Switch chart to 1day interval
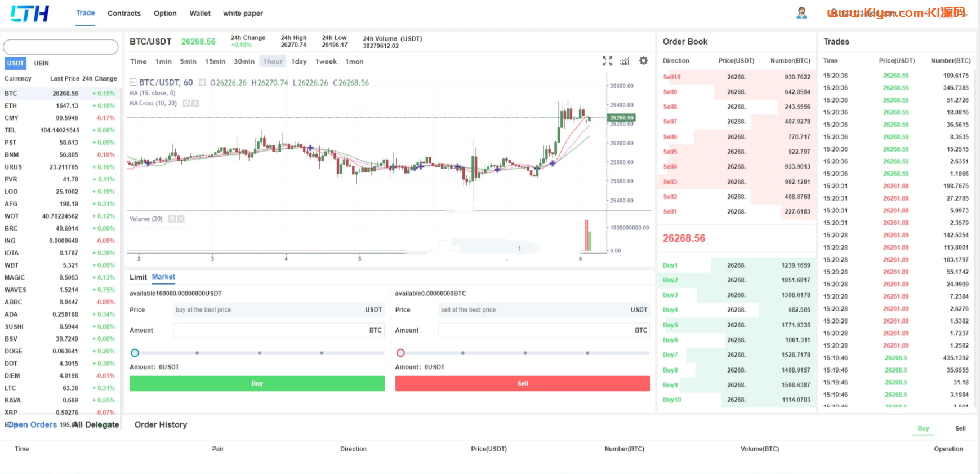The image size is (980, 474). pos(299,61)
